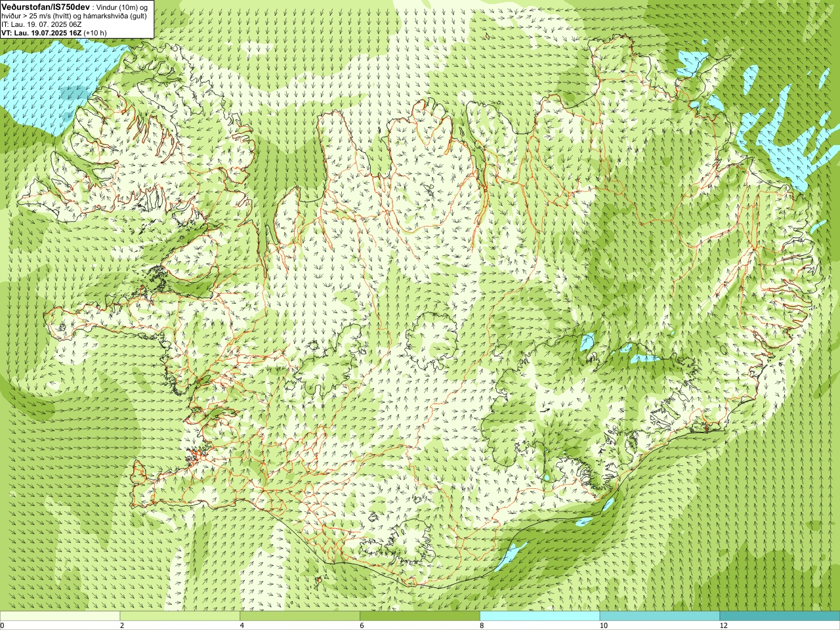The image size is (840, 630).
Task: Click the legend scale label '6'
Action: pos(362,625)
